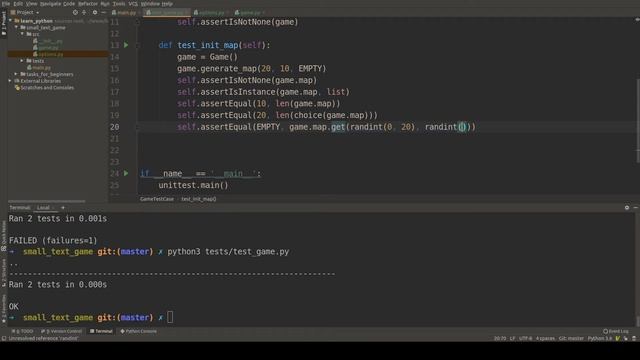Open the Refactor menu

tap(88, 4)
